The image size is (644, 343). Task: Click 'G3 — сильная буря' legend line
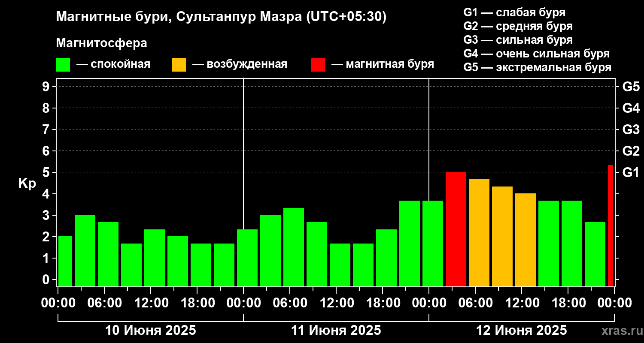(518, 40)
